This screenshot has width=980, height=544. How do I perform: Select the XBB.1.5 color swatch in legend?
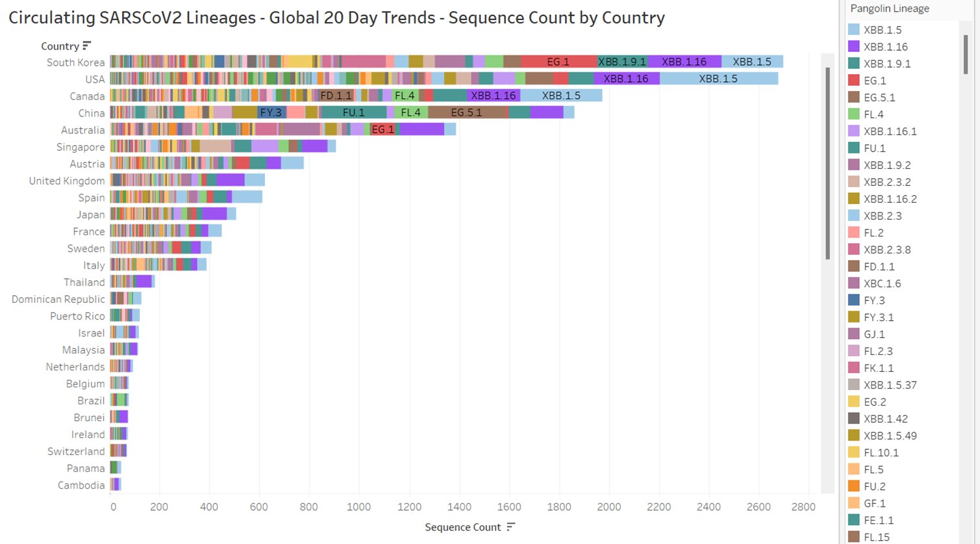(855, 29)
